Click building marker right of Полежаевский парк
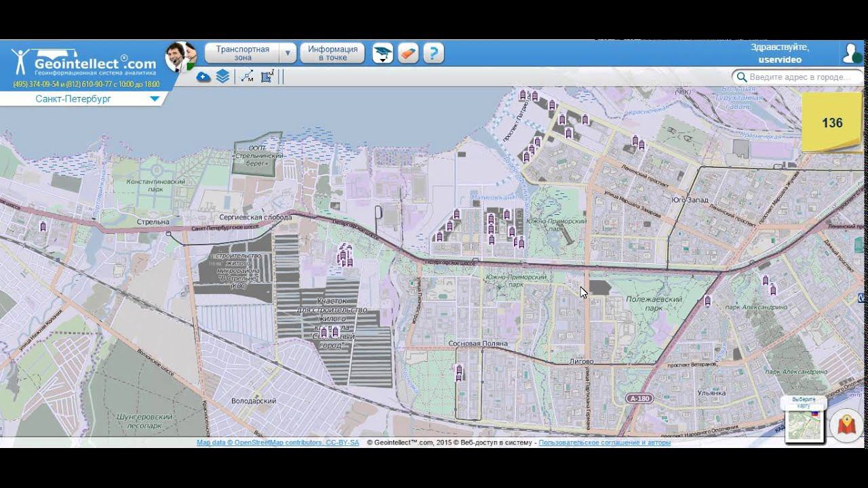The height and width of the screenshot is (488, 868). 707,300
